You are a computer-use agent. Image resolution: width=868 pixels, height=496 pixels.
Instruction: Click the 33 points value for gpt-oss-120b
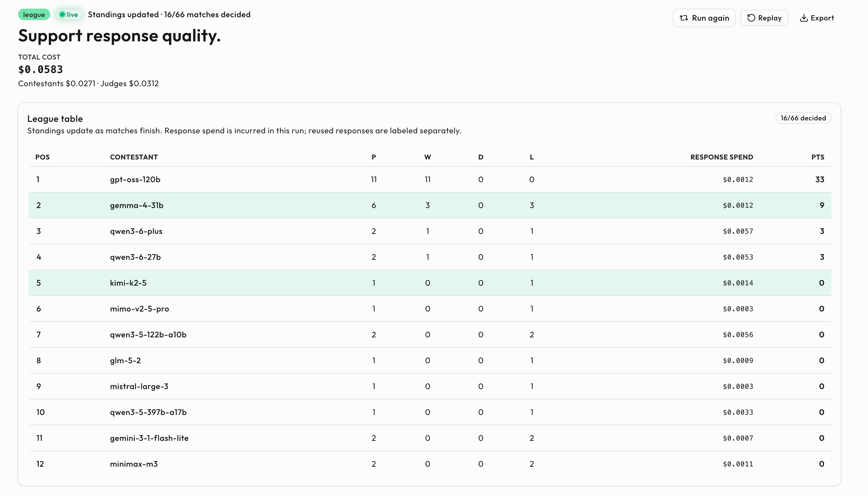click(x=820, y=179)
